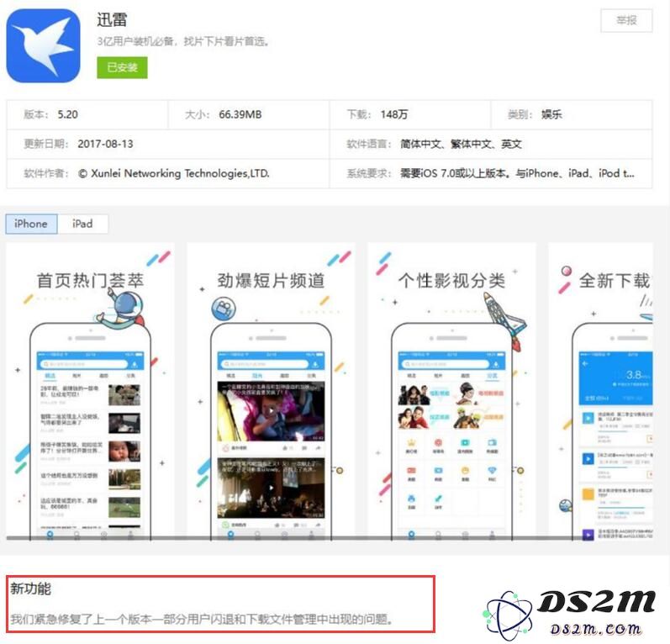Switch to the iPad screenshots tab

(x=82, y=224)
